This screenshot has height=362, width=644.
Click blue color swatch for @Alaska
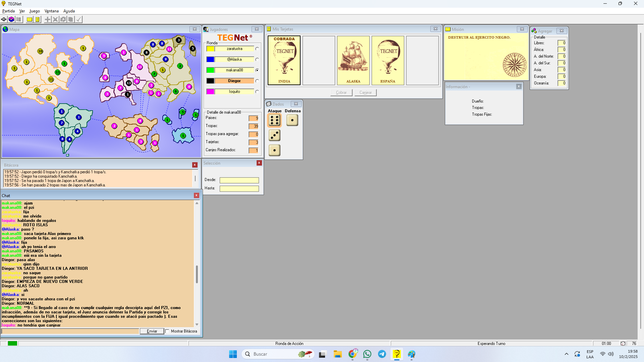pos(210,59)
